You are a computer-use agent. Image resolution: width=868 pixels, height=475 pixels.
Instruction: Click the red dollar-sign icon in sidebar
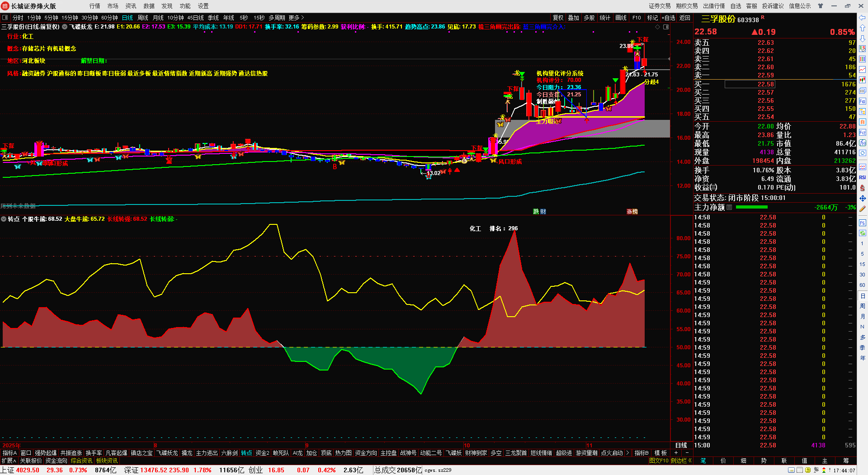point(863,188)
